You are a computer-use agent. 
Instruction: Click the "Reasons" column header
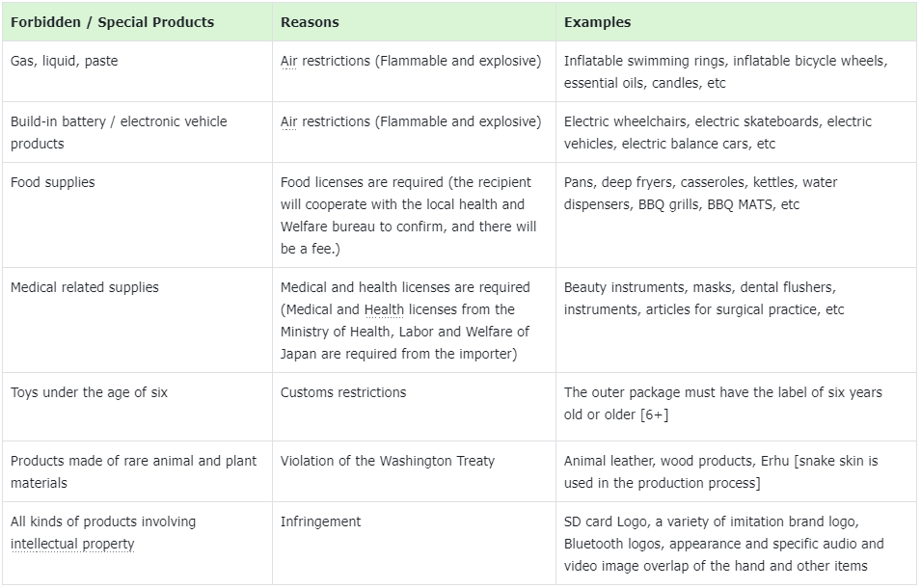(310, 22)
